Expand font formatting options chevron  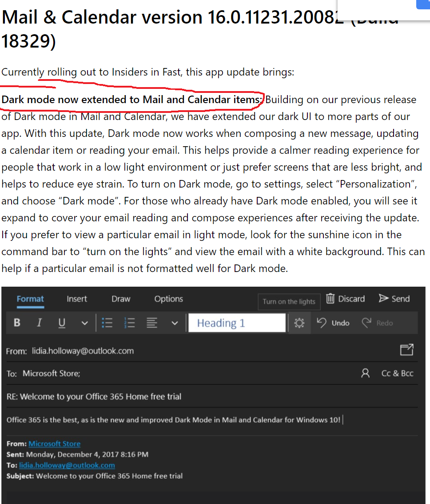click(x=84, y=323)
